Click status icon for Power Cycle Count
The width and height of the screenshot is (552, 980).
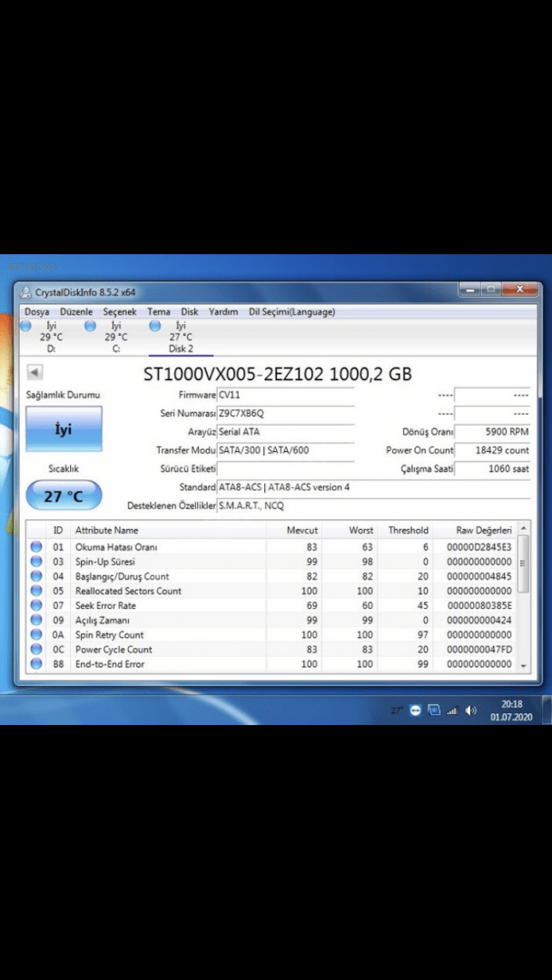(x=36, y=650)
